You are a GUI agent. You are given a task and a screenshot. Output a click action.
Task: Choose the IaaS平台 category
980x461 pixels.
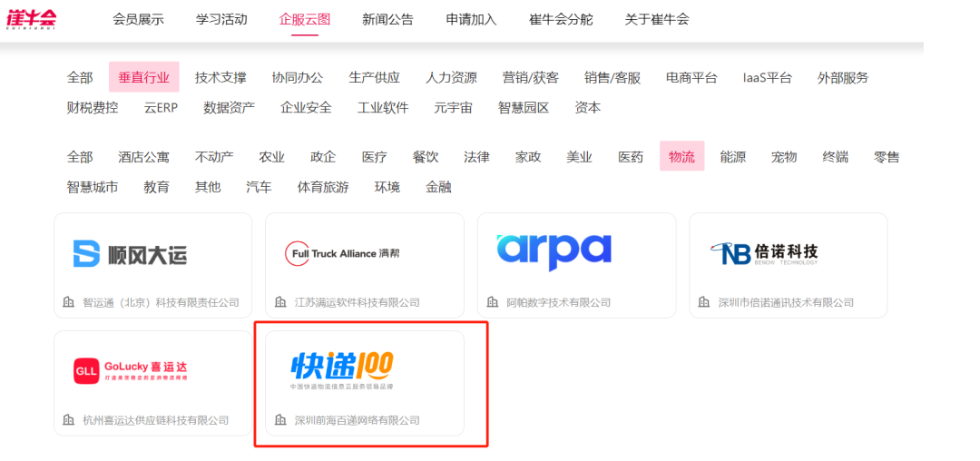768,77
